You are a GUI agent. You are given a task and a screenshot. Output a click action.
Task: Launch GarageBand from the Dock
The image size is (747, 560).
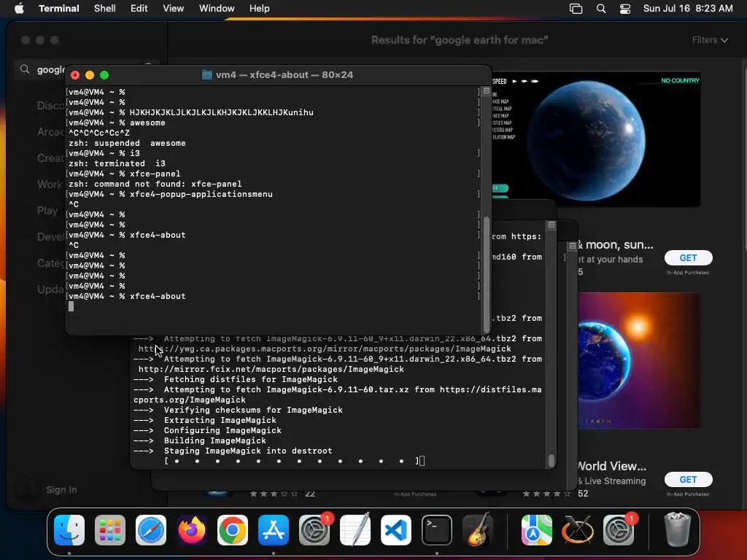(x=478, y=529)
